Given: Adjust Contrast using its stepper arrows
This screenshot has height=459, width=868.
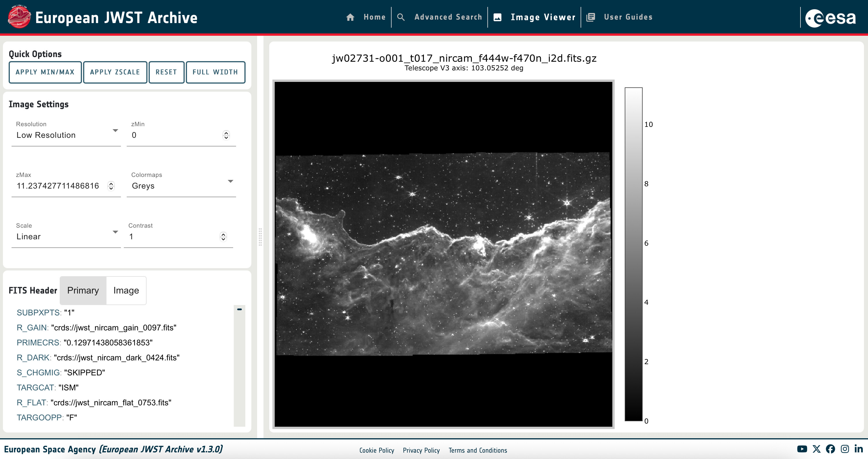Looking at the screenshot, I should [x=223, y=237].
